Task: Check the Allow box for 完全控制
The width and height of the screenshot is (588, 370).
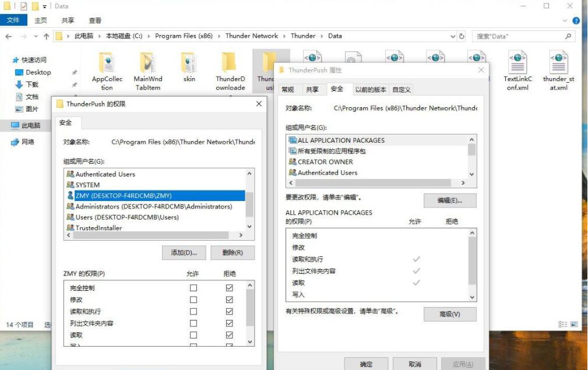Action: (193, 288)
